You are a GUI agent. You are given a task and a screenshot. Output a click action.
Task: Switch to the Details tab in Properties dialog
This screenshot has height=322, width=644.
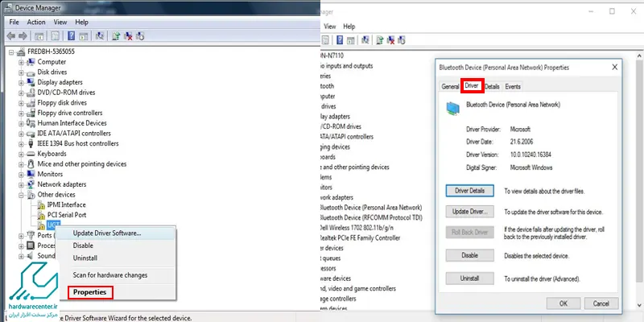[492, 87]
